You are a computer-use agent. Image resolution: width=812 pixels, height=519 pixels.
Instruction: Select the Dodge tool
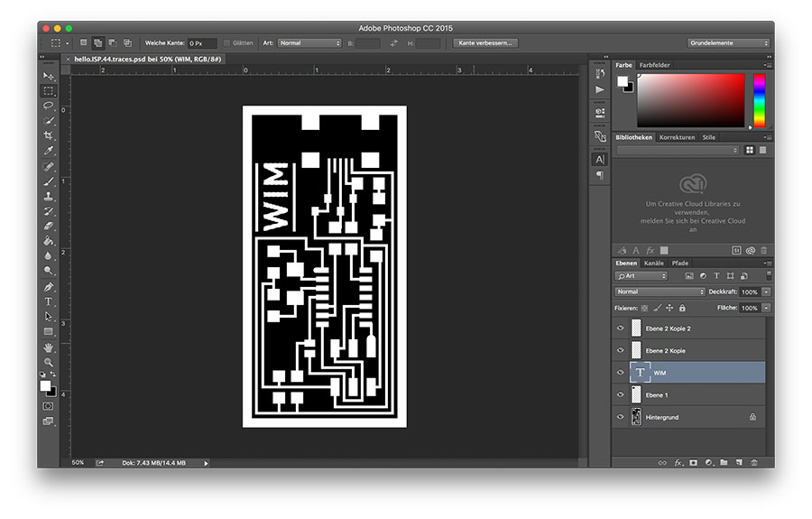point(48,271)
